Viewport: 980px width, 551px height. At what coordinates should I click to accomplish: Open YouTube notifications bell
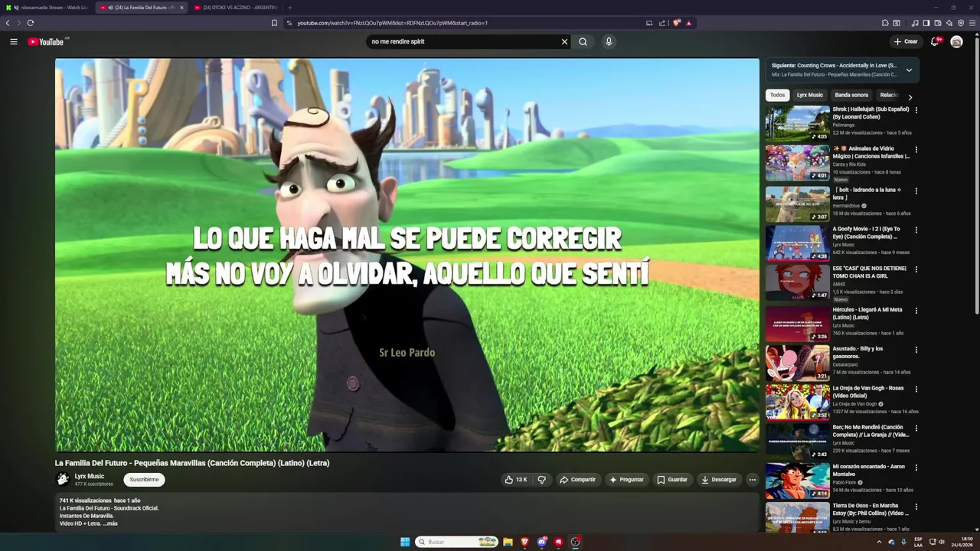point(935,41)
